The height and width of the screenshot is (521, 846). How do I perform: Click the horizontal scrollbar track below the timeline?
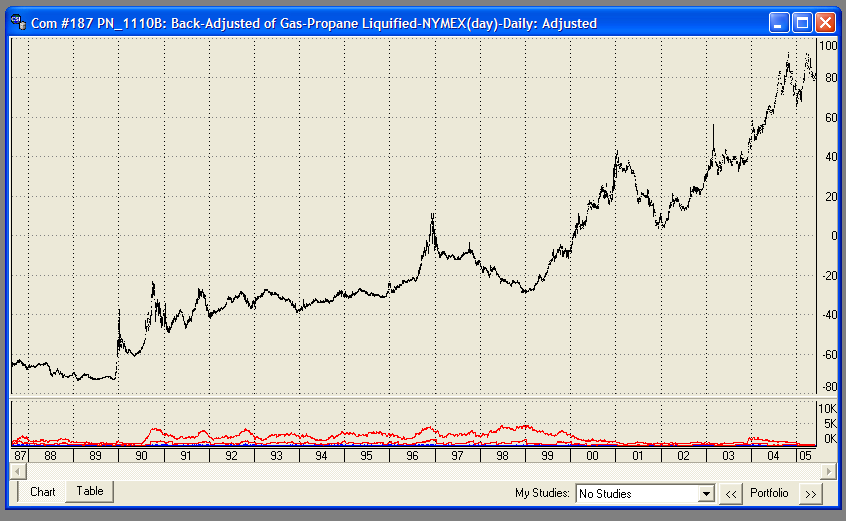tap(420, 470)
